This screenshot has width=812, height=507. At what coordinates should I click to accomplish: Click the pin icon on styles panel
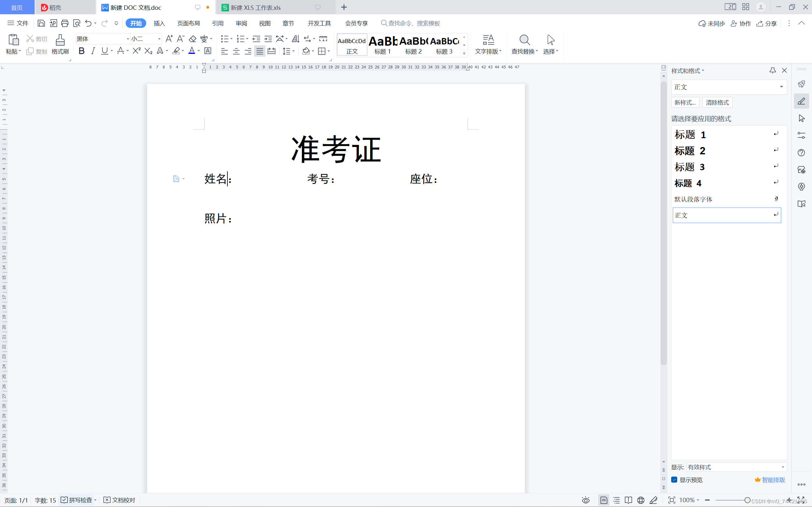[772, 70]
